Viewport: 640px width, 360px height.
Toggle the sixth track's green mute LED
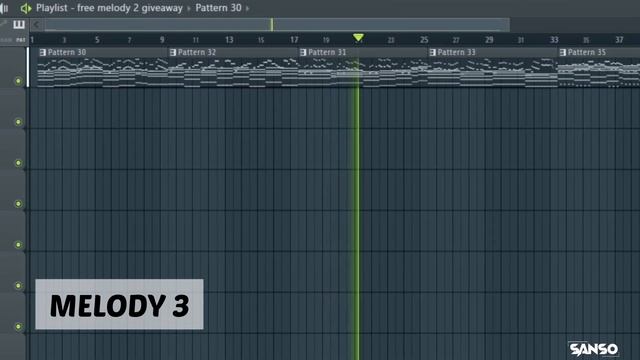tap(18, 285)
